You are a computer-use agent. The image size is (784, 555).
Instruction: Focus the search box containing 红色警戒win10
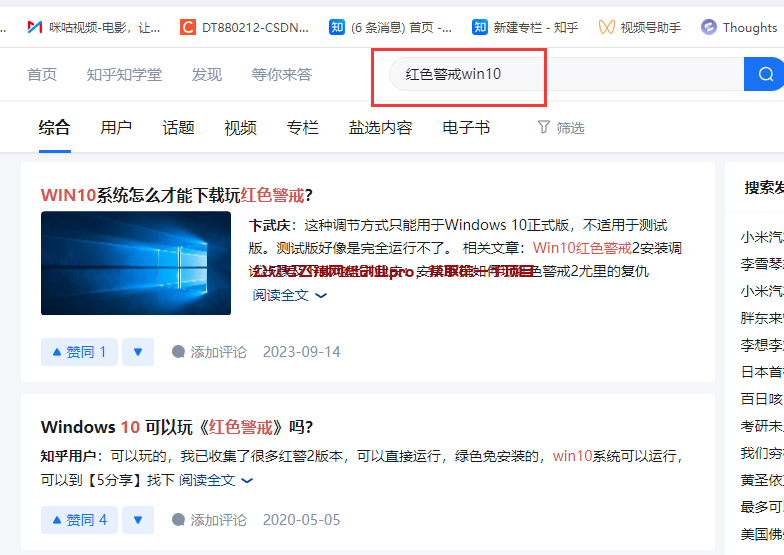[x=560, y=74]
